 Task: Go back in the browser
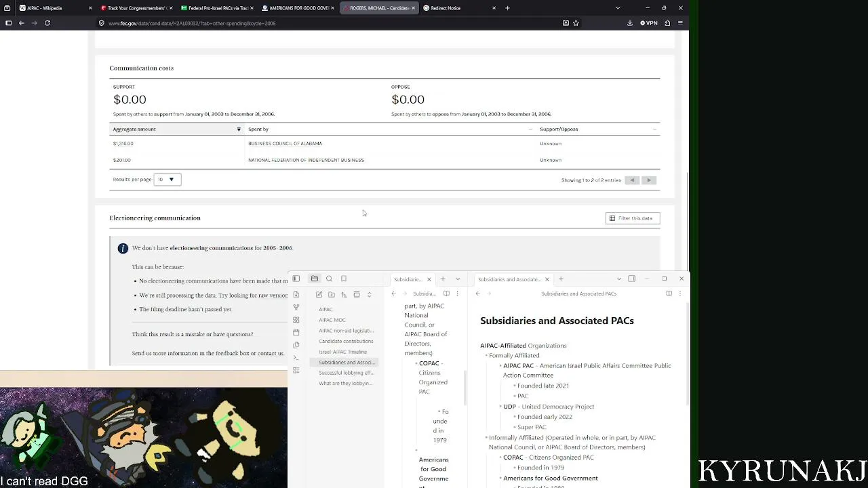(22, 23)
